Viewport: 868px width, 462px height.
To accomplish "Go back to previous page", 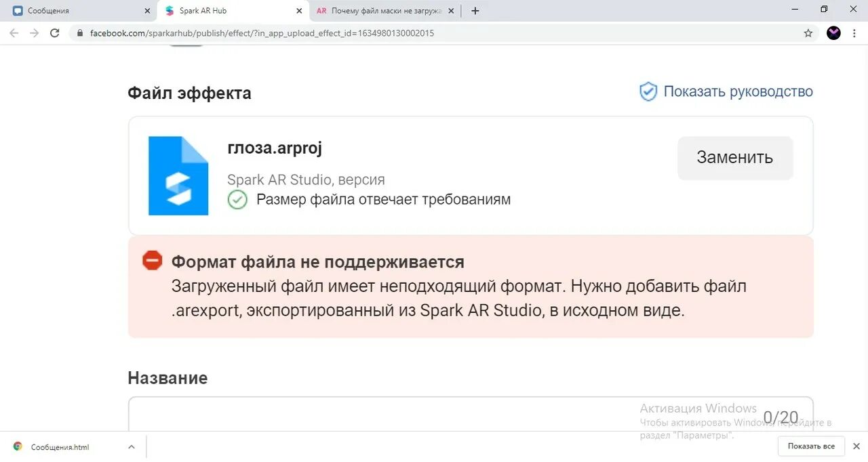I will (14, 33).
